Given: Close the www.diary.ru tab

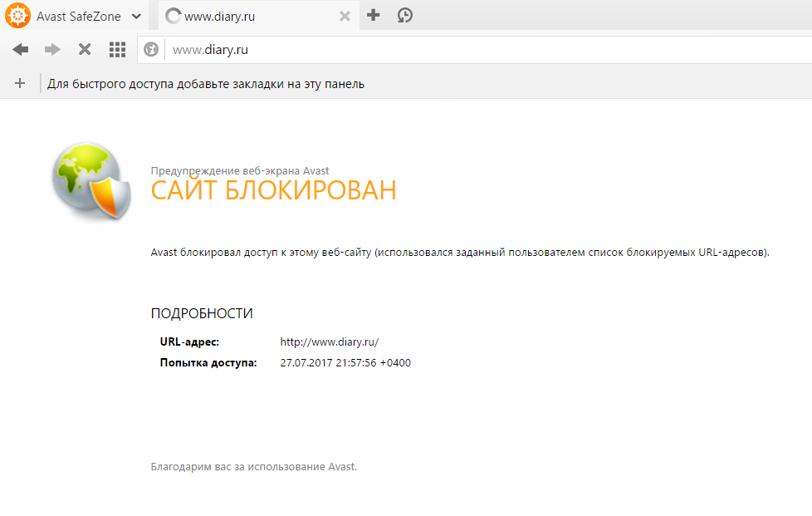Looking at the screenshot, I should 345,15.
